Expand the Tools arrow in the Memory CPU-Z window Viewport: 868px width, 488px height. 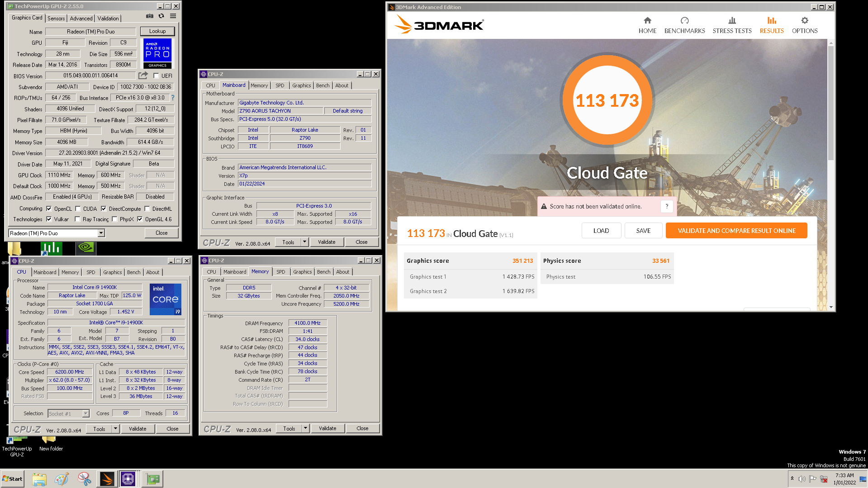(x=305, y=428)
